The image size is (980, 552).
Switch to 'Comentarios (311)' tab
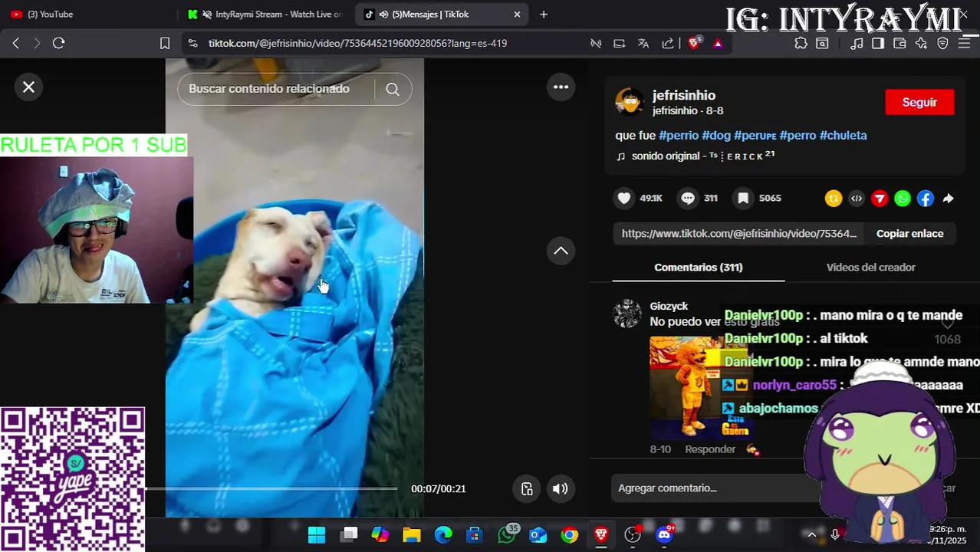pos(698,268)
